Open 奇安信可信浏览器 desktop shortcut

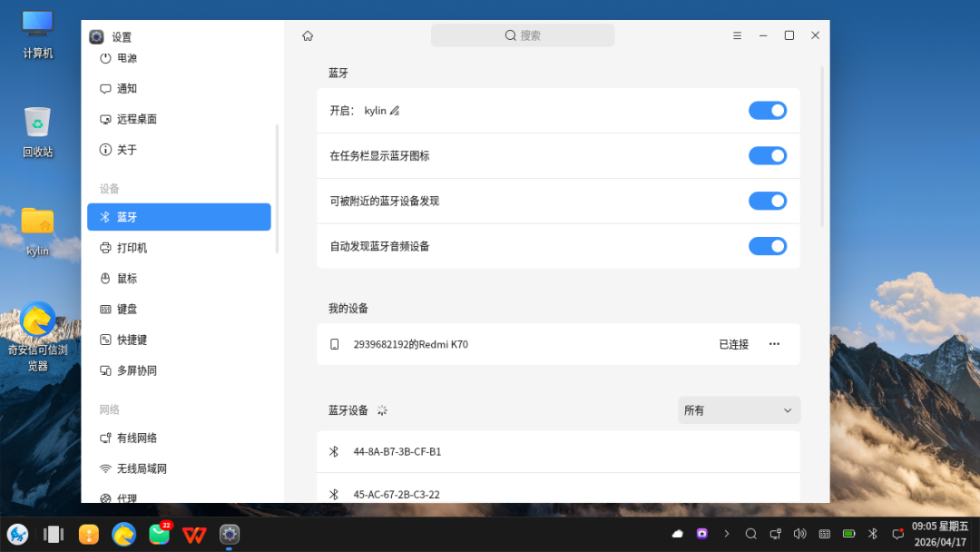(37, 336)
